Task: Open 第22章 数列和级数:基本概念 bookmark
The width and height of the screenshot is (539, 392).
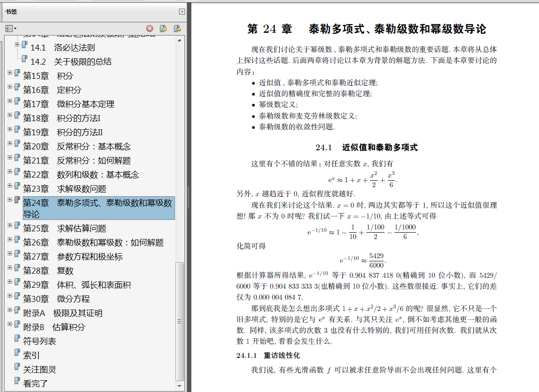Action: tap(81, 174)
